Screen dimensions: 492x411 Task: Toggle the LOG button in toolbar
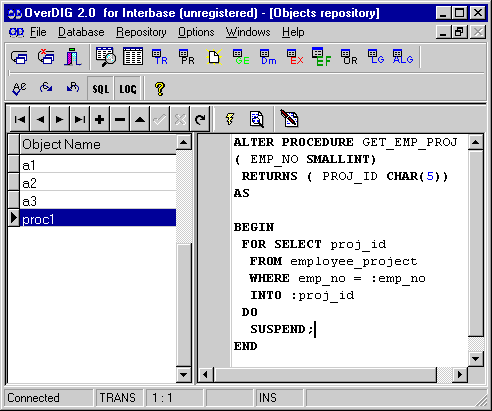pos(128,88)
